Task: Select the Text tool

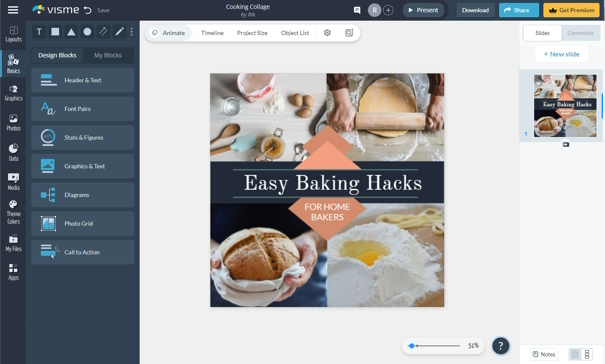Action: [x=39, y=32]
